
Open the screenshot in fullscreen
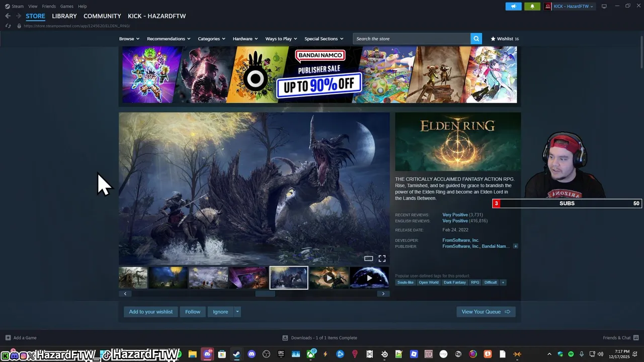pyautogui.click(x=382, y=258)
